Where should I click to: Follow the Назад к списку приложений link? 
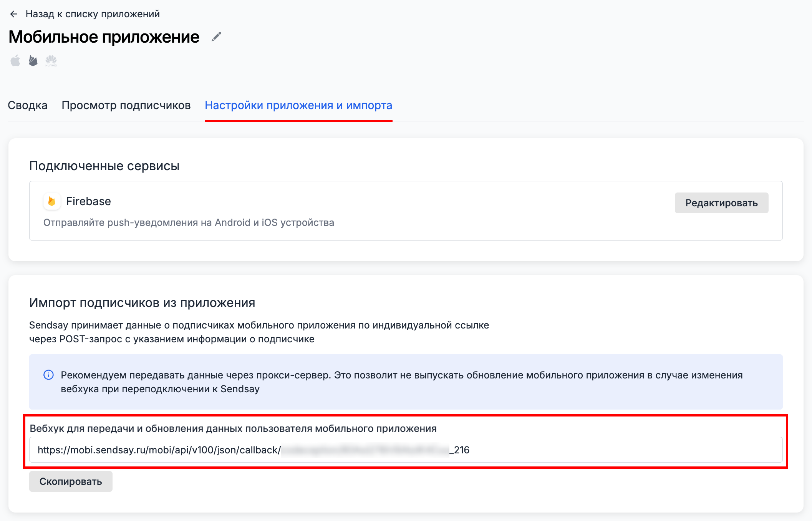[92, 14]
